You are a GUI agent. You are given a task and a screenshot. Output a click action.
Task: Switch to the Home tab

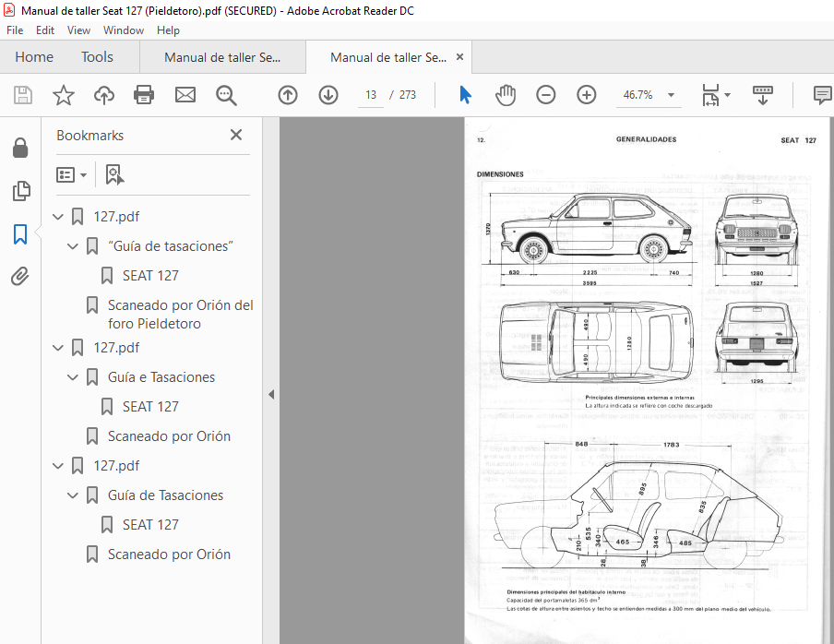point(34,57)
